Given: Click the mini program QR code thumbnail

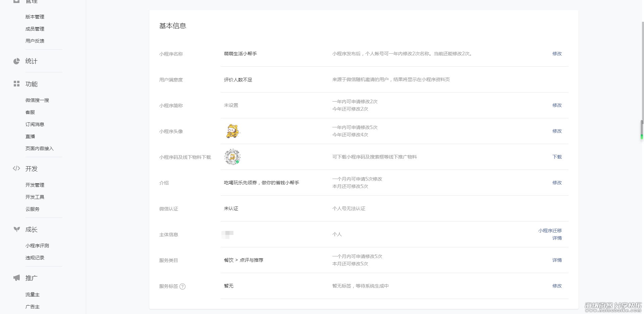Looking at the screenshot, I should point(232,157).
